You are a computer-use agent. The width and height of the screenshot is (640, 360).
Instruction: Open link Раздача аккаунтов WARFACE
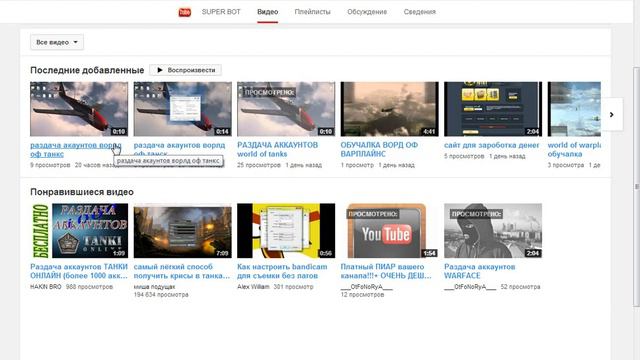pos(480,271)
